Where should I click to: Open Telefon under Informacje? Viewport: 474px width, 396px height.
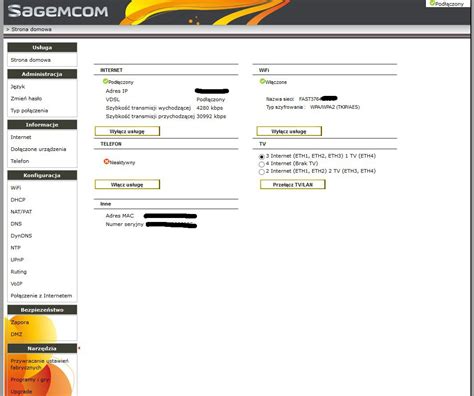pyautogui.click(x=20, y=161)
